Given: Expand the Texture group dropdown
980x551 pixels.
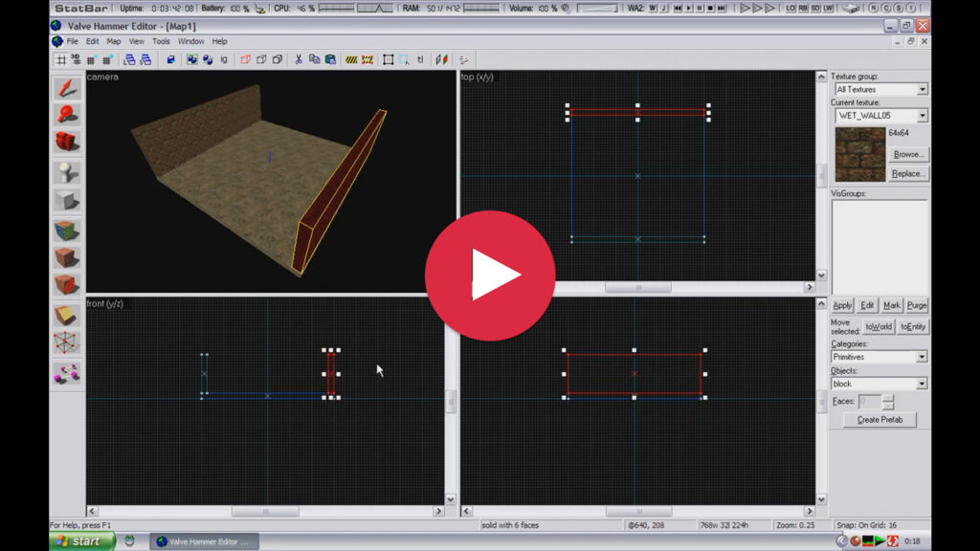Looking at the screenshot, I should pos(922,89).
